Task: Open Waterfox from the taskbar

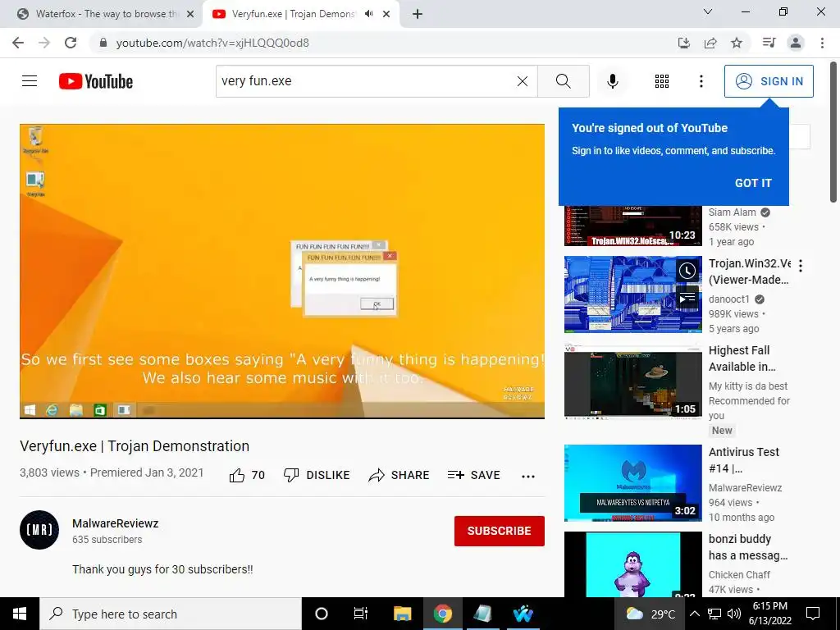Action: coord(523,614)
